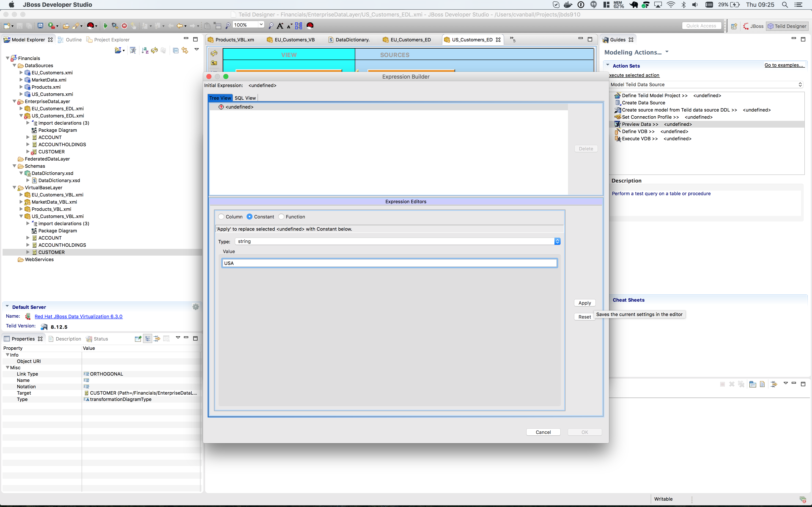
Task: Refresh the Model Explorer view
Action: pos(154,50)
